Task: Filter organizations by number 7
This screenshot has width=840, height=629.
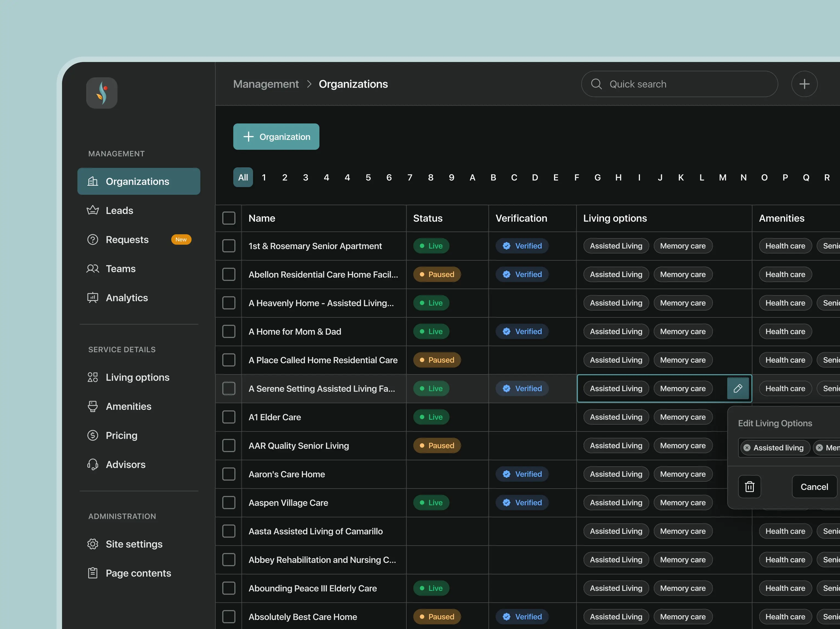Action: click(x=410, y=177)
